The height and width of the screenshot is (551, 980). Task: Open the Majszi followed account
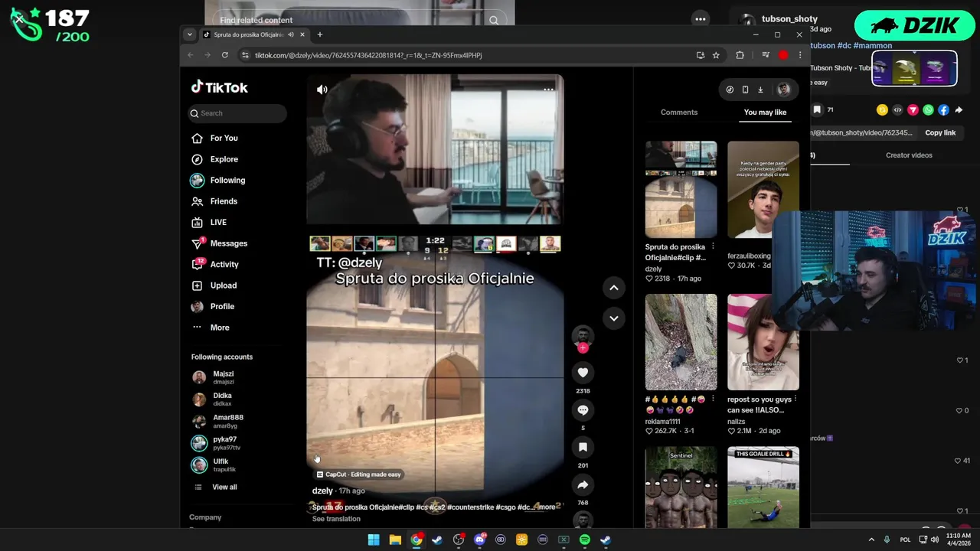214,377
